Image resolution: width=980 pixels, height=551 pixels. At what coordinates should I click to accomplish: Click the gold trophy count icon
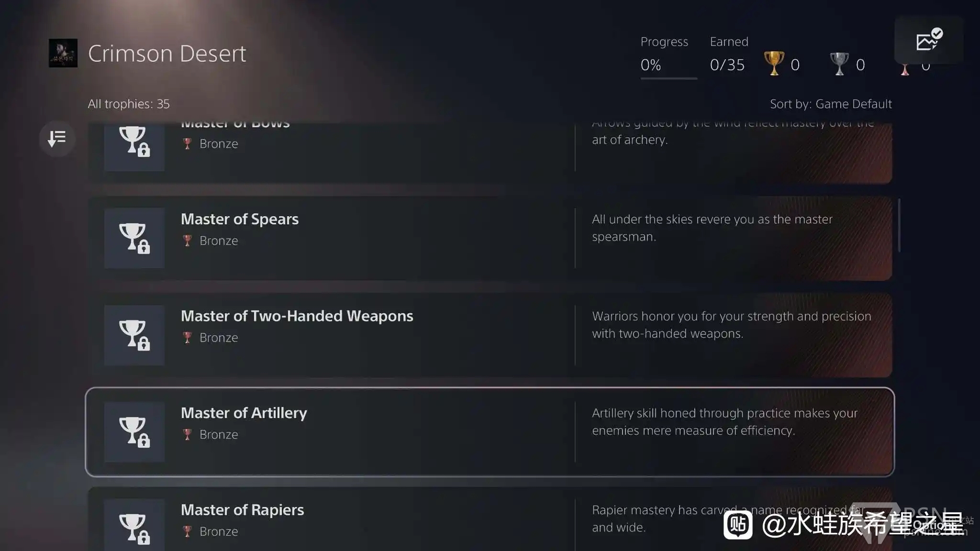click(774, 64)
